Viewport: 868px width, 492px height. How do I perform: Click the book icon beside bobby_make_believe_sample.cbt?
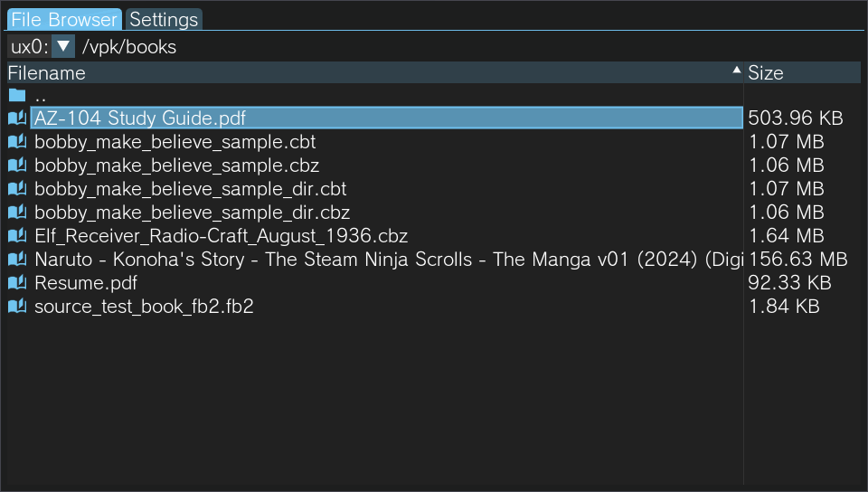point(17,142)
